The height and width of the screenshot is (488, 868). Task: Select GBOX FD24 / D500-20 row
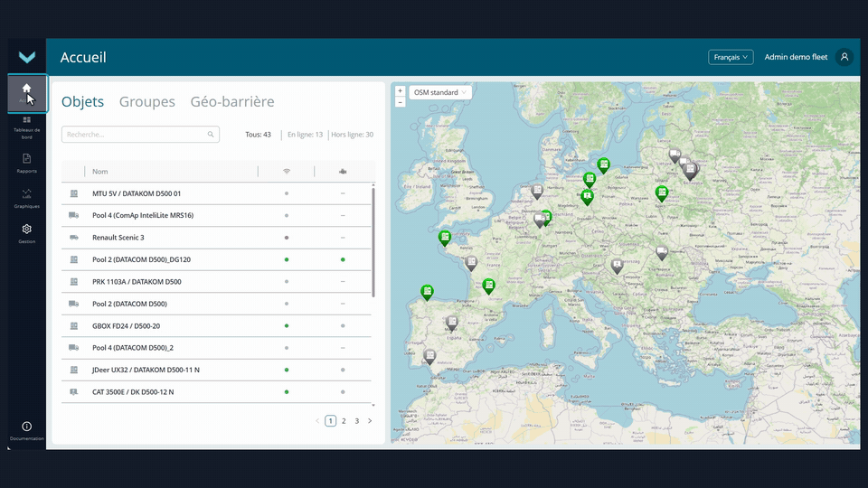pyautogui.click(x=216, y=326)
